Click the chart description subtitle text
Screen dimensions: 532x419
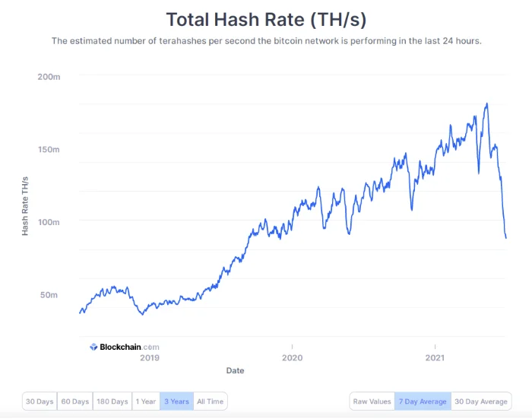point(266,41)
